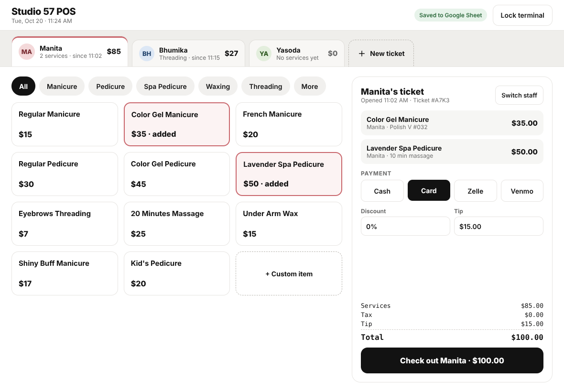Filter services by Waxing
Viewport: 564px width, 392px height.
click(218, 87)
